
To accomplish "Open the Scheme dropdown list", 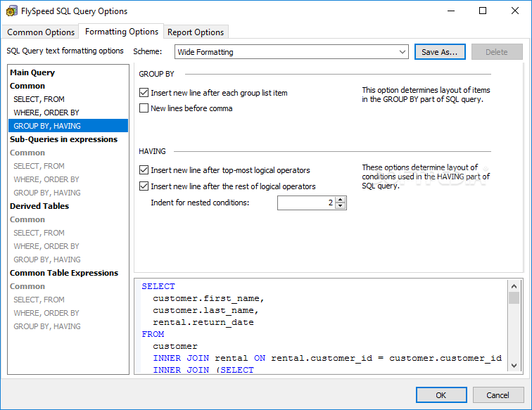I will [402, 52].
